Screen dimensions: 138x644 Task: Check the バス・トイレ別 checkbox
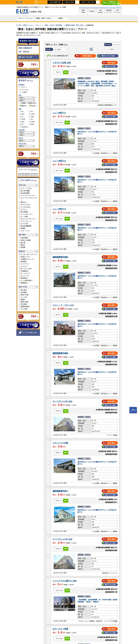click(x=20, y=188)
